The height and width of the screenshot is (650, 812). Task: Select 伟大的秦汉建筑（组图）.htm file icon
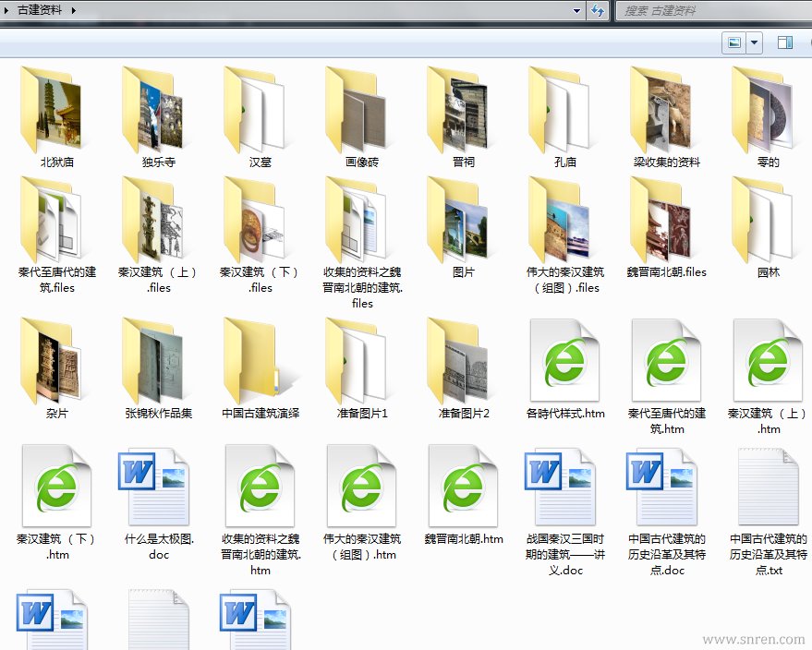(x=361, y=486)
